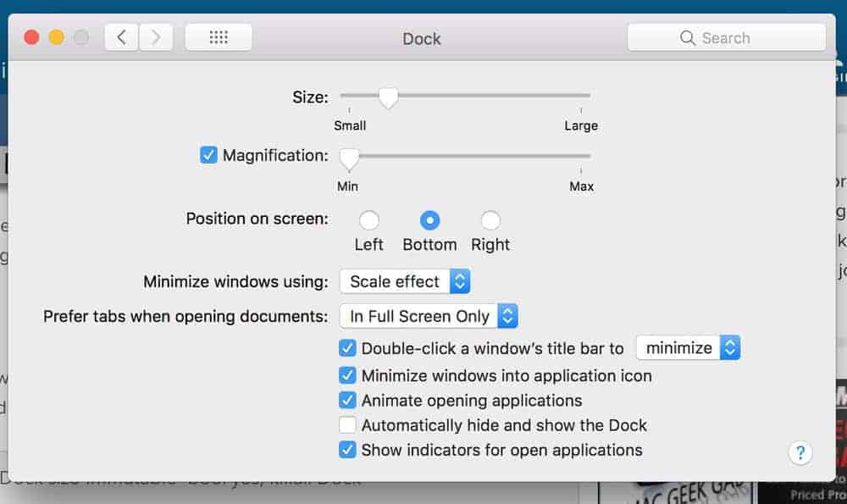Image resolution: width=847 pixels, height=504 pixels.
Task: Click the back navigation arrow
Action: (x=122, y=37)
